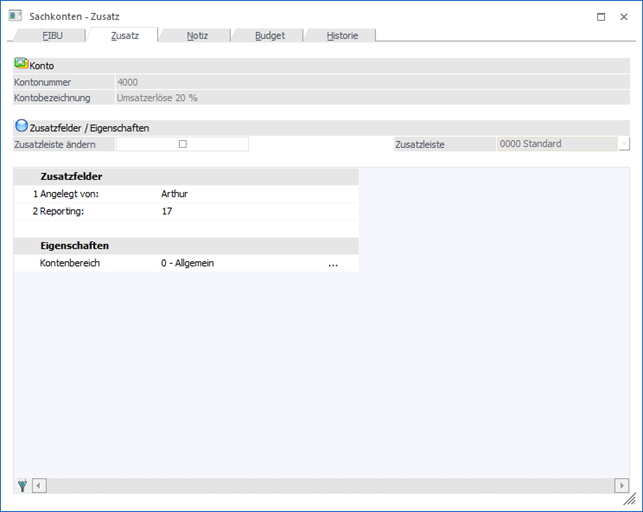
Task: Click the Sachkonten window icon in title bar
Action: [x=15, y=16]
